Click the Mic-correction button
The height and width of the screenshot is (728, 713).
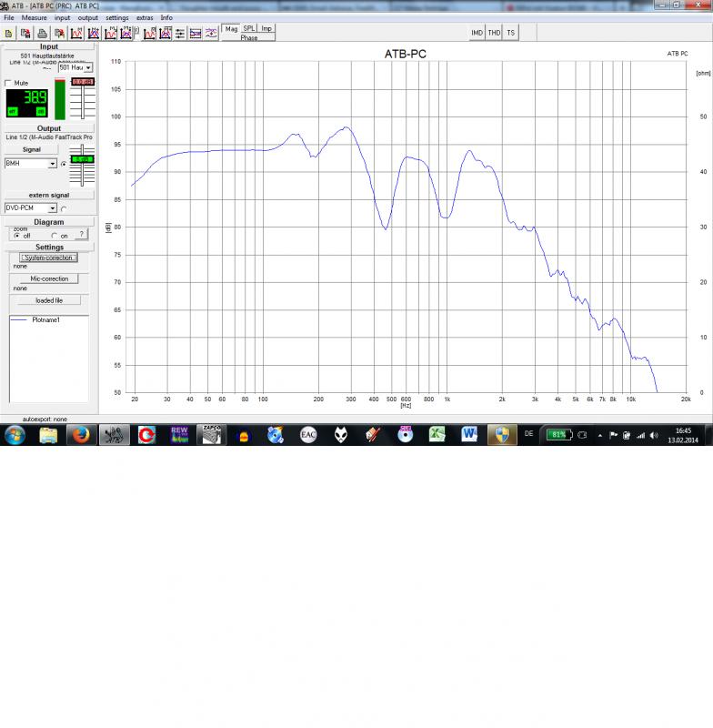(49, 278)
